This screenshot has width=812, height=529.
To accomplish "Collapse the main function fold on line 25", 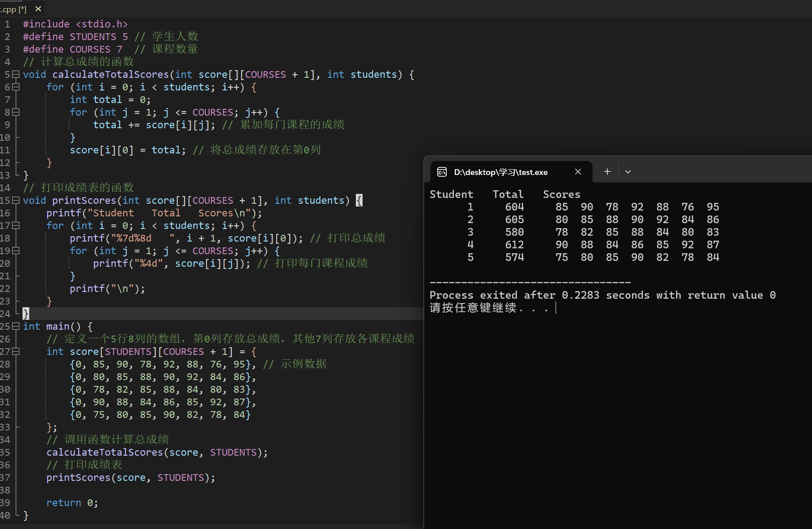I will point(16,326).
